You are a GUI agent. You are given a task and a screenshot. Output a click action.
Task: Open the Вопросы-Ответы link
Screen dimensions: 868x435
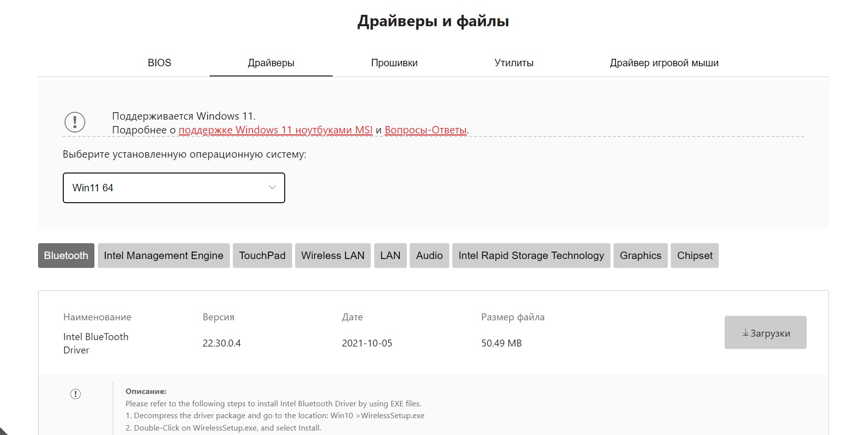pyautogui.click(x=426, y=130)
